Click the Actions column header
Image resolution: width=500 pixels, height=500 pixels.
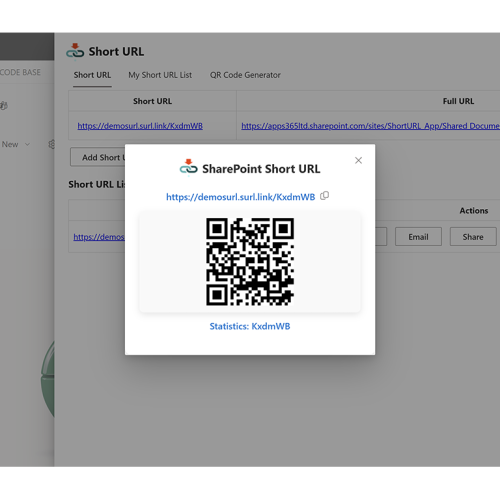coord(474,211)
